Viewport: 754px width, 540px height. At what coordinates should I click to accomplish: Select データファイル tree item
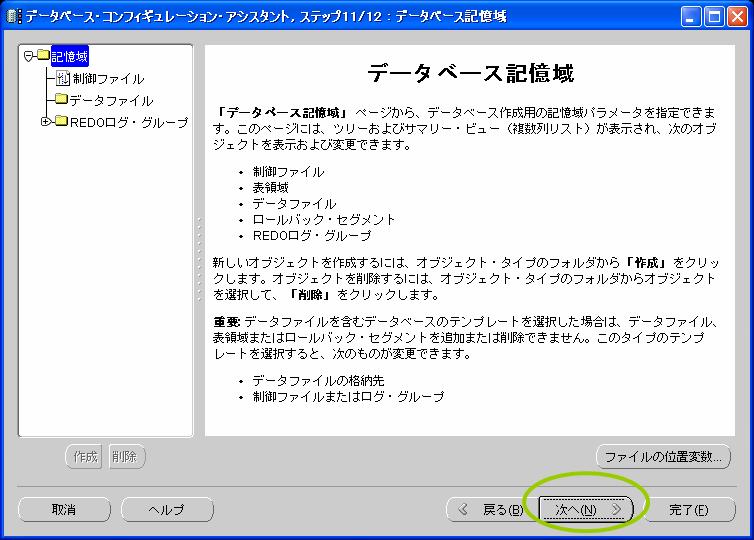coord(111,100)
